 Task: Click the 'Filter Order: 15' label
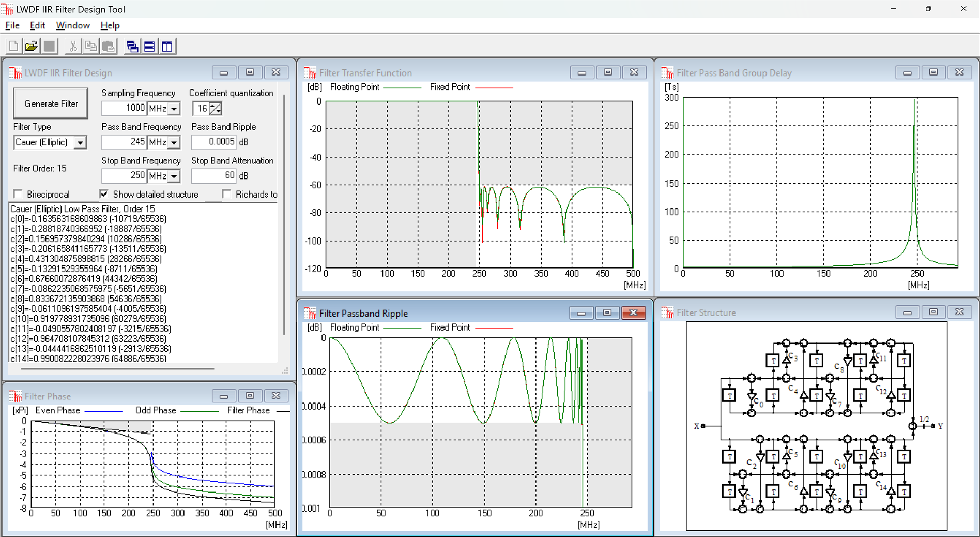[40, 168]
